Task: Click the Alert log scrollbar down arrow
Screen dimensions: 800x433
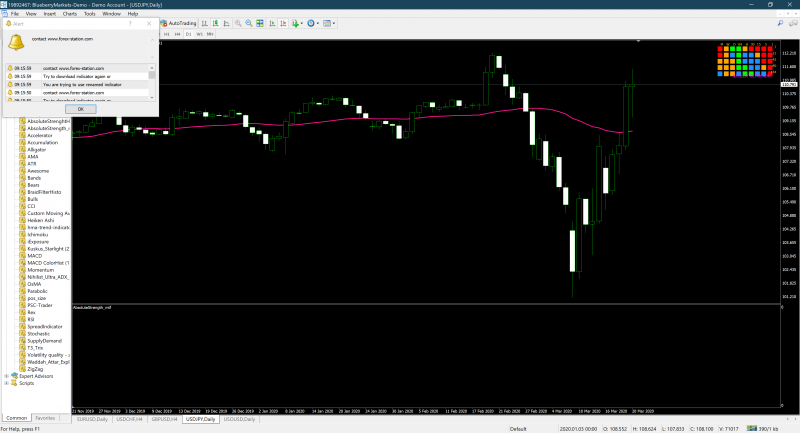Action: click(x=152, y=97)
